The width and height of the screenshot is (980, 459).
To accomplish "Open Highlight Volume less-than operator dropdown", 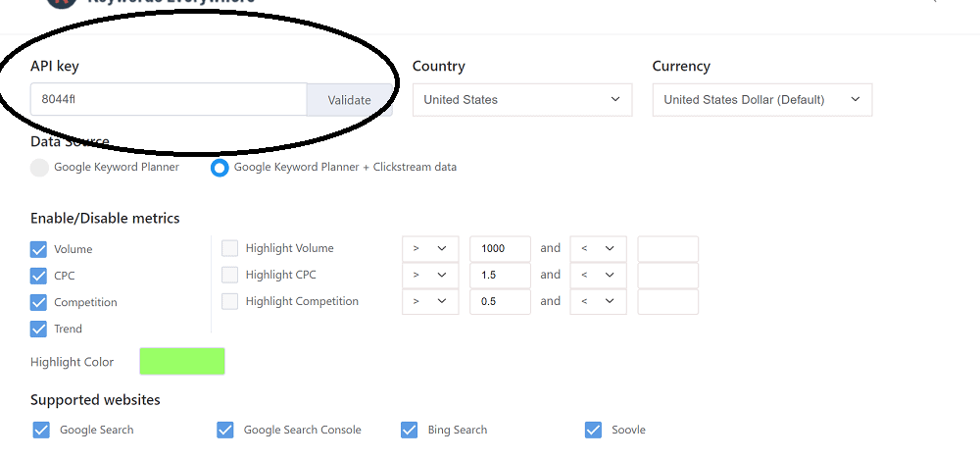I will pyautogui.click(x=598, y=249).
